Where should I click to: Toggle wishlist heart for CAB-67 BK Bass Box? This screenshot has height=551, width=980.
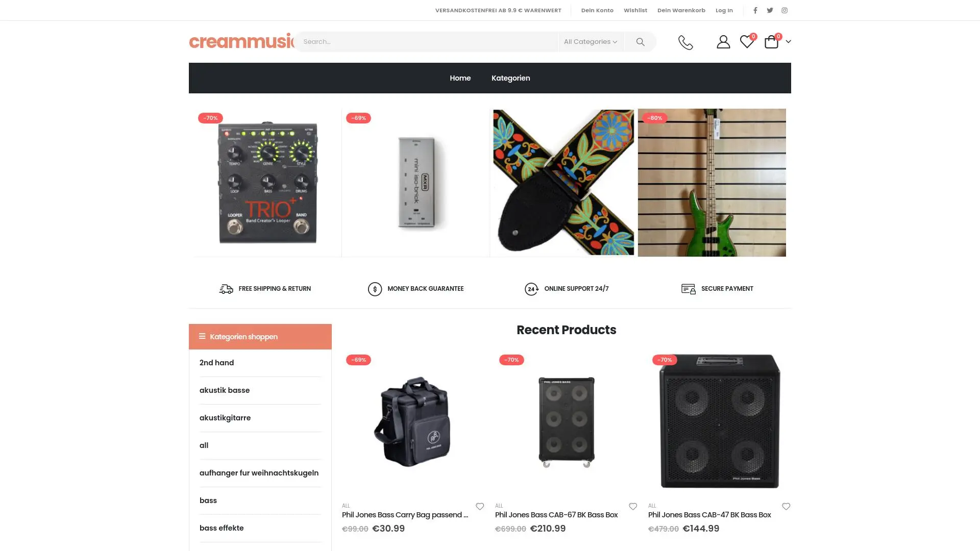tap(633, 507)
